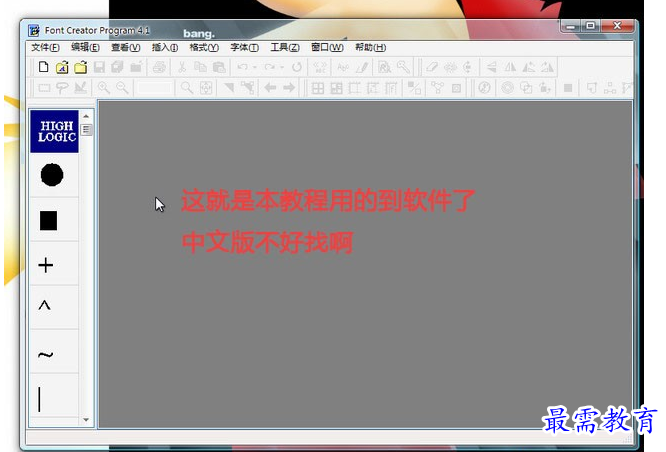Viewport: 666px width, 452px height.
Task: Click the pencil edit icon in the top toolbar
Action: [362, 67]
